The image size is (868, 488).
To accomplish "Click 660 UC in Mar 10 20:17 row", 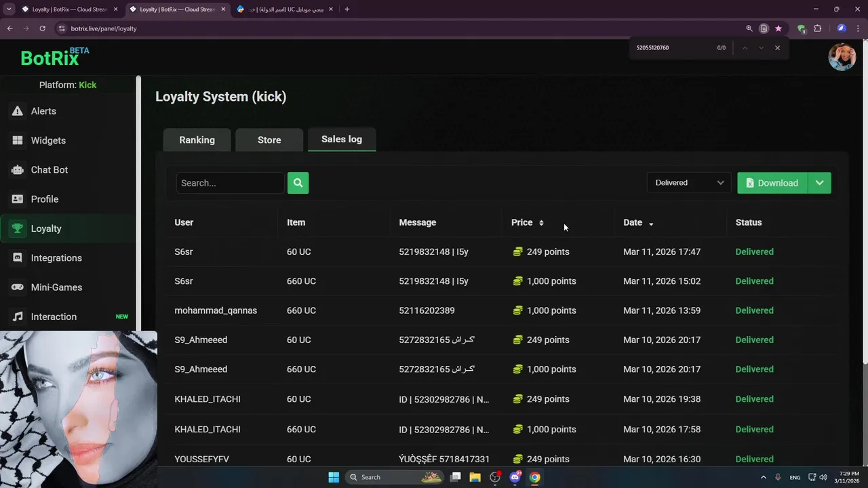I will coord(301,369).
